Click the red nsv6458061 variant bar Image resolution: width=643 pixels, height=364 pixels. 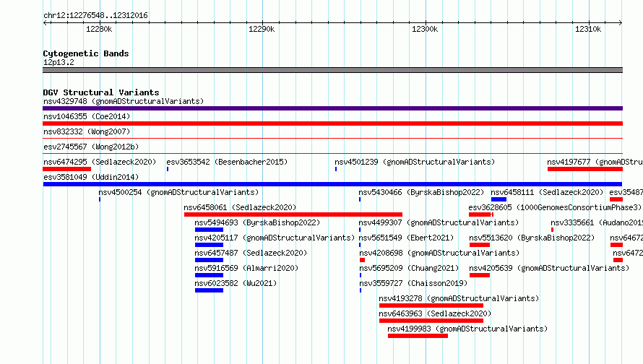[293, 214]
